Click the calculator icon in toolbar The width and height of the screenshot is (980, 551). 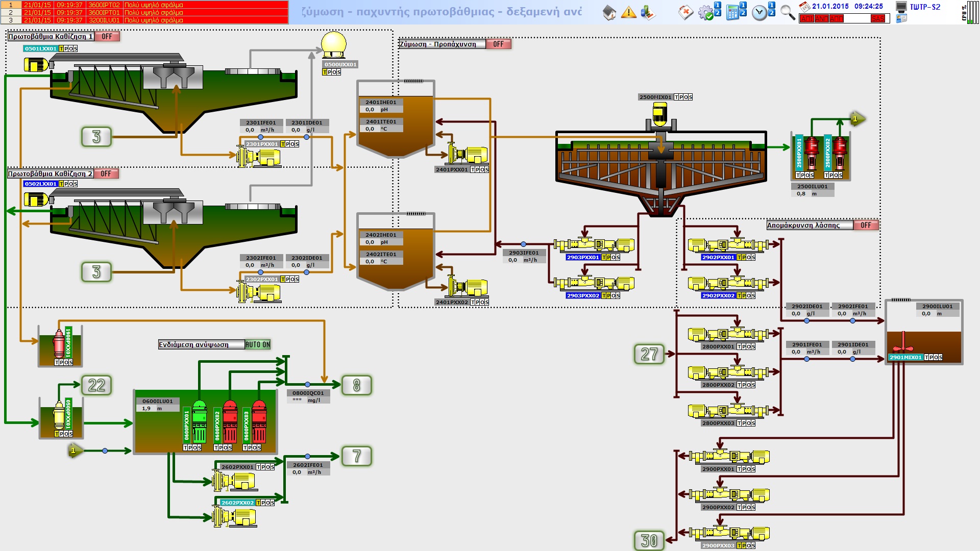pyautogui.click(x=733, y=12)
